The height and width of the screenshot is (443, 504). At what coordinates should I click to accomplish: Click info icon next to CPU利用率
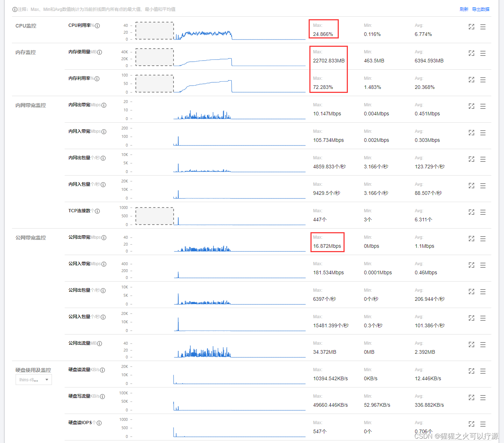click(x=97, y=26)
